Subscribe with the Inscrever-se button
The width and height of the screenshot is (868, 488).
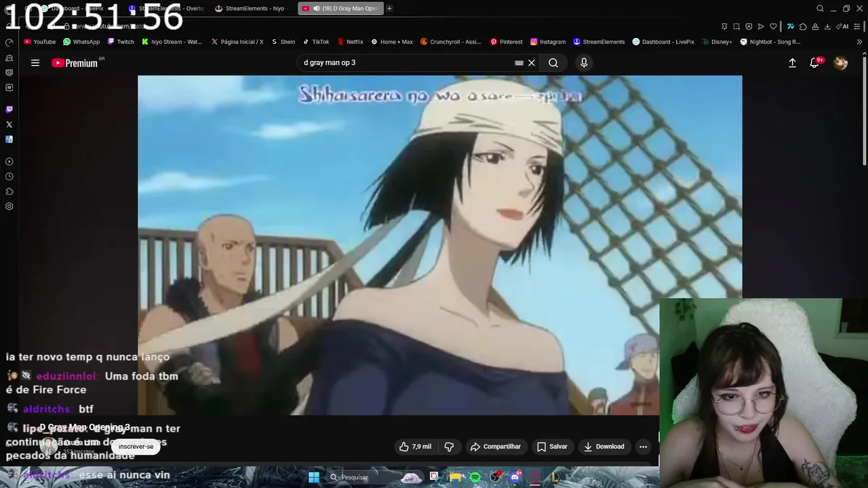(x=136, y=447)
